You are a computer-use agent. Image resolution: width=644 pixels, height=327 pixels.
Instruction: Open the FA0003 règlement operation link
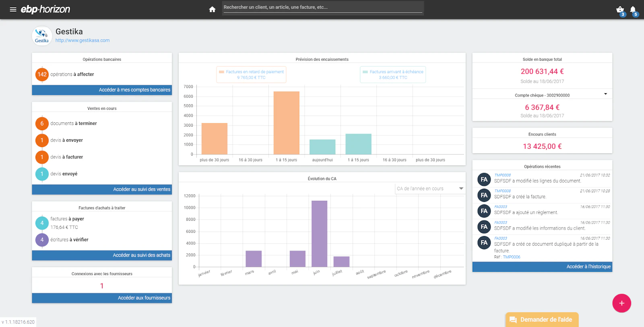coord(501,207)
